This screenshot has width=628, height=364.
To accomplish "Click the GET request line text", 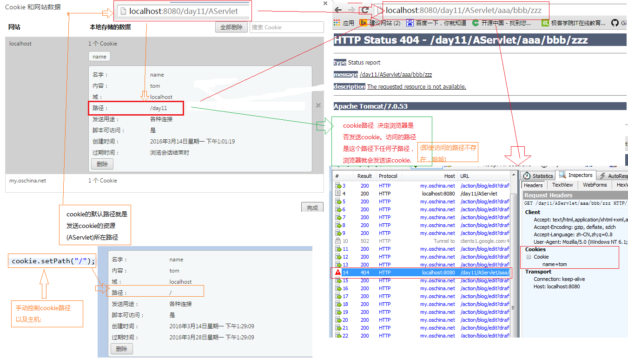I will pos(575,203).
